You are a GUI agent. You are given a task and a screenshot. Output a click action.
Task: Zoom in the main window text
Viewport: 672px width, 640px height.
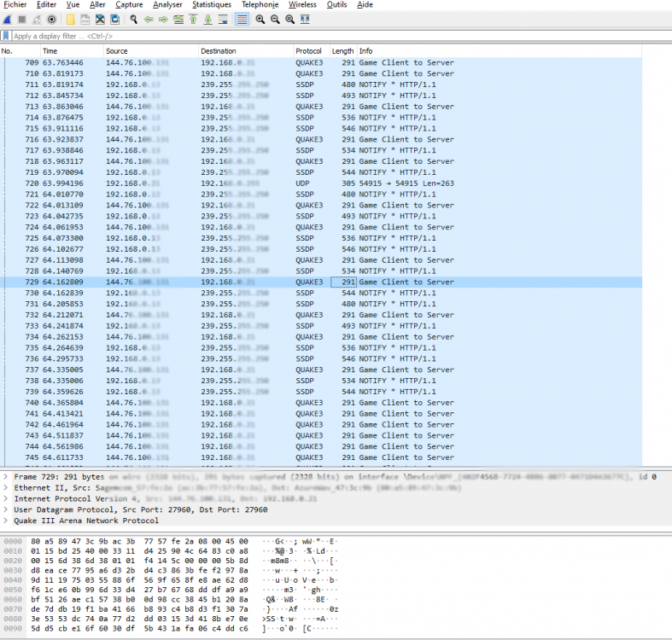[260, 20]
